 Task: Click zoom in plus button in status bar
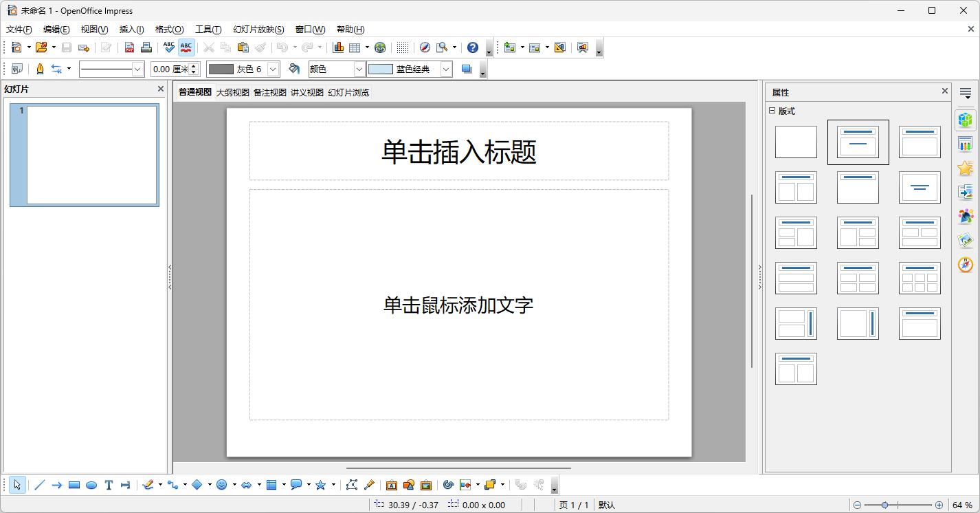[939, 505]
